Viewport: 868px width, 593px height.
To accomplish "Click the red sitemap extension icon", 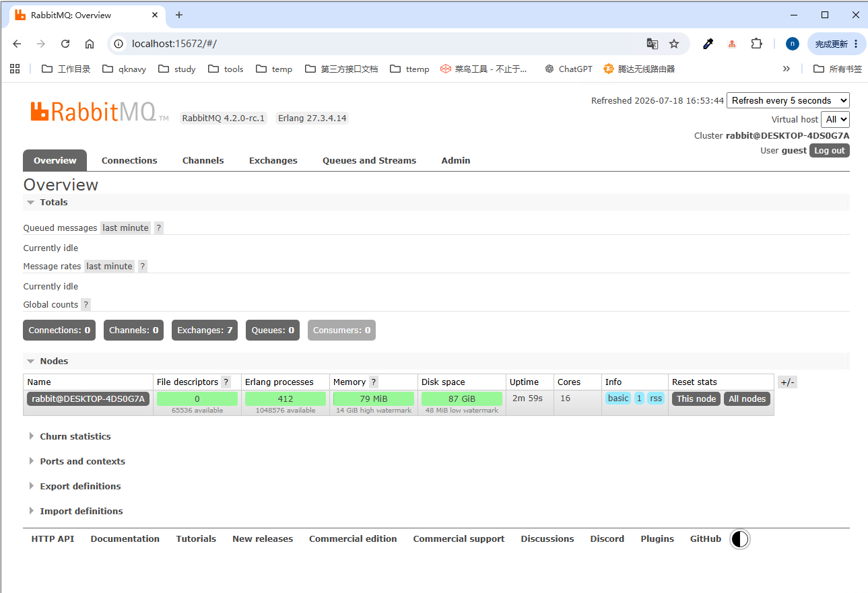I will (732, 44).
